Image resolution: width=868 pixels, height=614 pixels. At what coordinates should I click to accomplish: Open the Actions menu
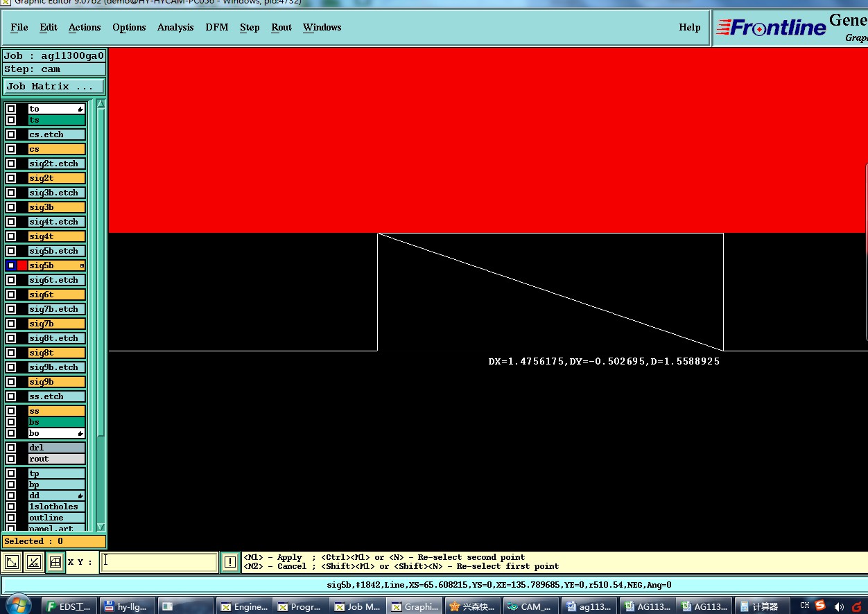tap(85, 28)
